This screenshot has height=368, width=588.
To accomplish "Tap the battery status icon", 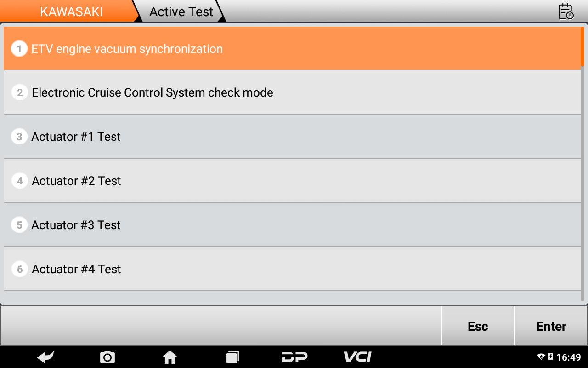I will click(551, 357).
